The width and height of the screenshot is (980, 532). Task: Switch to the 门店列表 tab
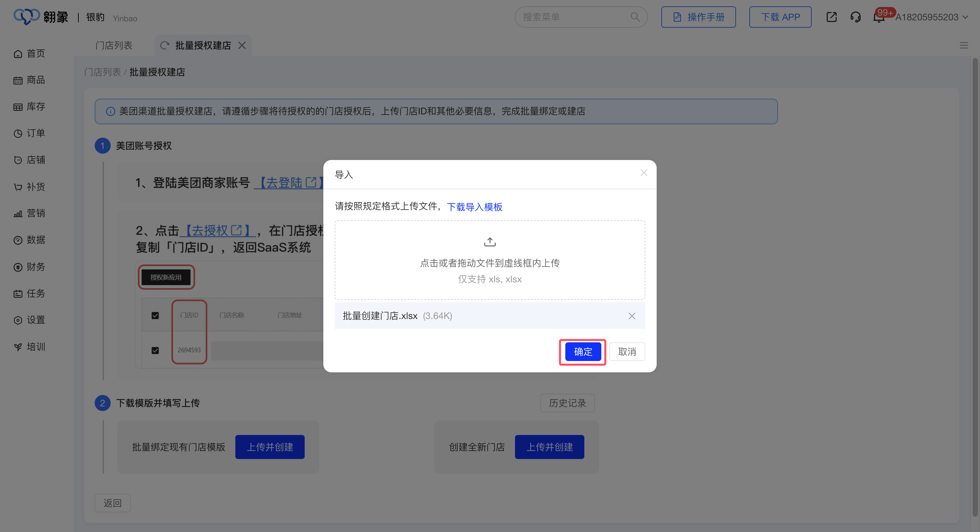(114, 46)
